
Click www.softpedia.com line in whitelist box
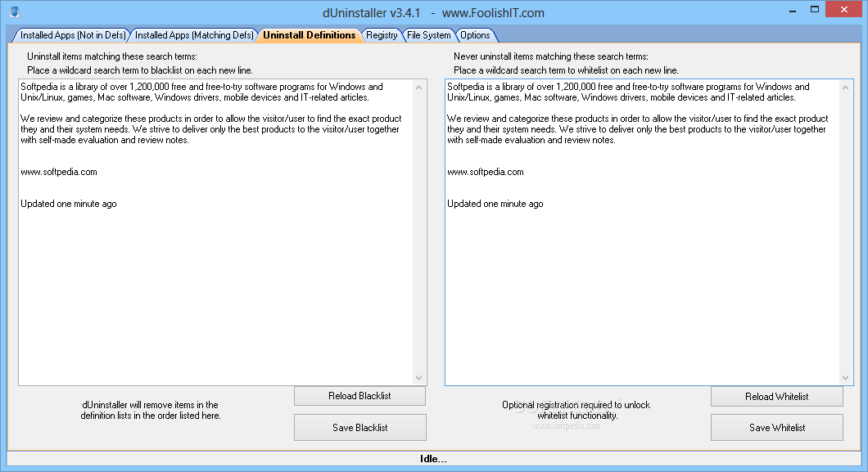coord(486,172)
